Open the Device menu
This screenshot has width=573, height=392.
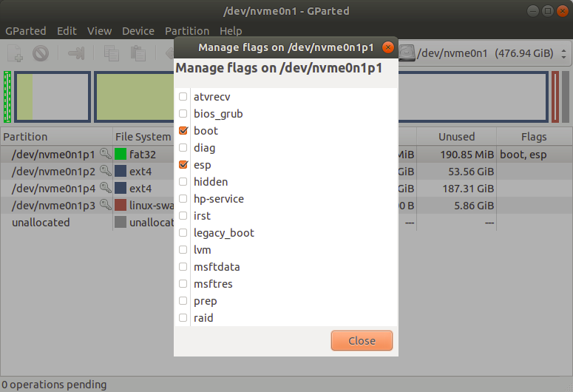(138, 31)
